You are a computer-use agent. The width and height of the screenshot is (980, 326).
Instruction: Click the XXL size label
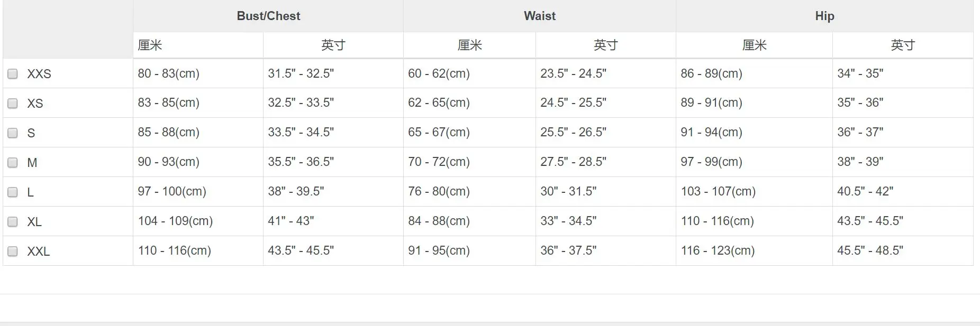(x=39, y=252)
